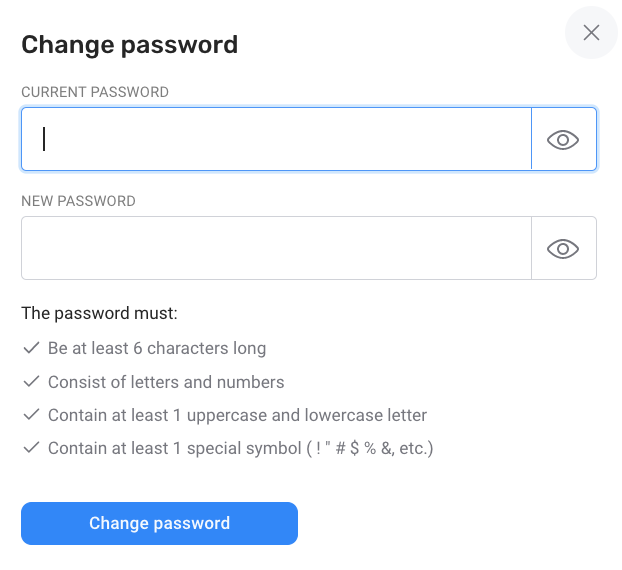This screenshot has width=622, height=570.
Task: Click the CURRENT PASSWORD field label
Action: (95, 92)
